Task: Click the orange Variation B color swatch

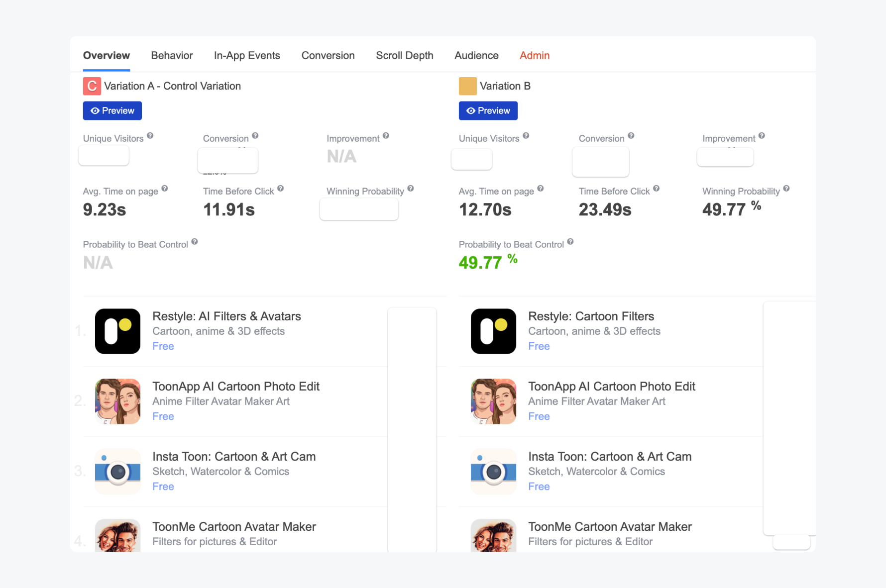Action: click(467, 86)
